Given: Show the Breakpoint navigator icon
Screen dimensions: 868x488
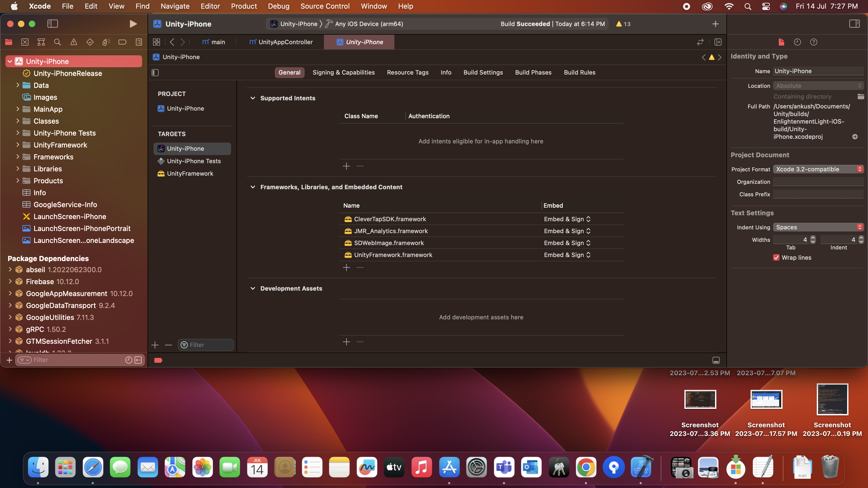Looking at the screenshot, I should pos(122,42).
